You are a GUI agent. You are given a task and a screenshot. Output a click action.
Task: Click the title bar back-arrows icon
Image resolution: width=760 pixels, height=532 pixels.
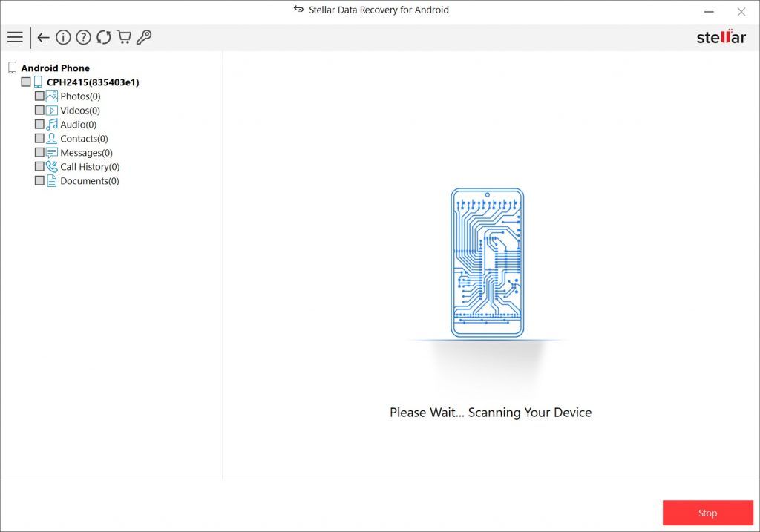(298, 9)
